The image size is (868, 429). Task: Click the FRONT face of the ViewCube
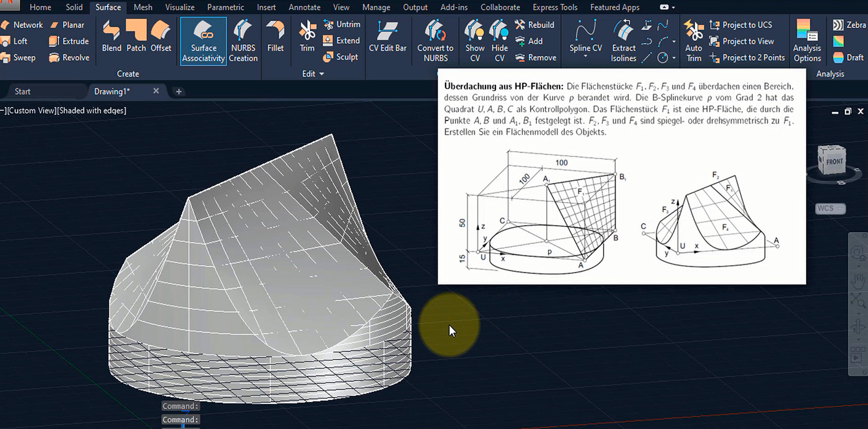(x=834, y=161)
